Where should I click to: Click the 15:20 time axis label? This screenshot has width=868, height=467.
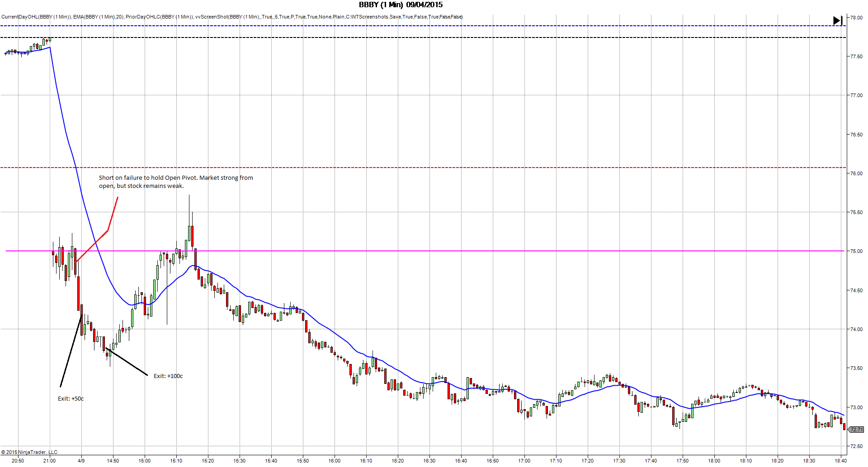pos(208,461)
